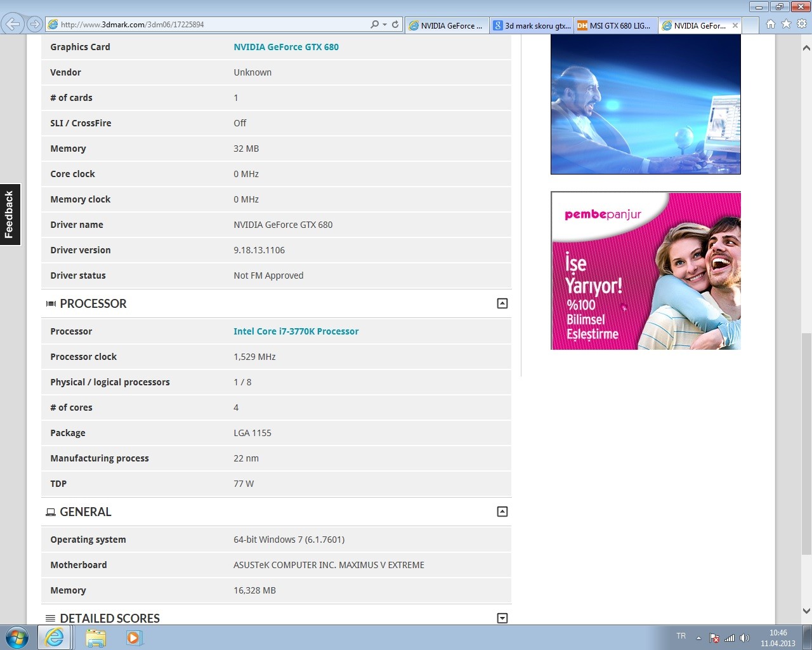812x650 pixels.
Task: Select LGA 1155 package value
Action: tap(252, 433)
